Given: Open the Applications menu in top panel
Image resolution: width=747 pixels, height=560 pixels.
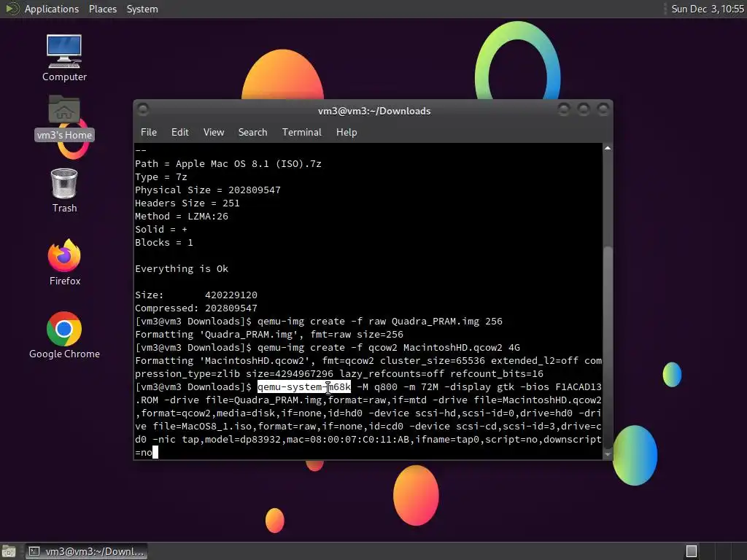Looking at the screenshot, I should 52,9.
